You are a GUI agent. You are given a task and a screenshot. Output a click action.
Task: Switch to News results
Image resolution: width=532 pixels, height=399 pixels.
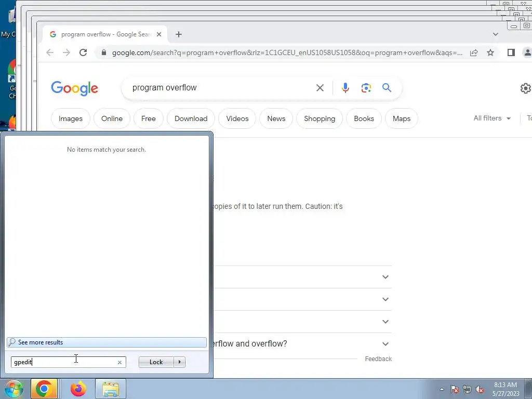click(276, 118)
